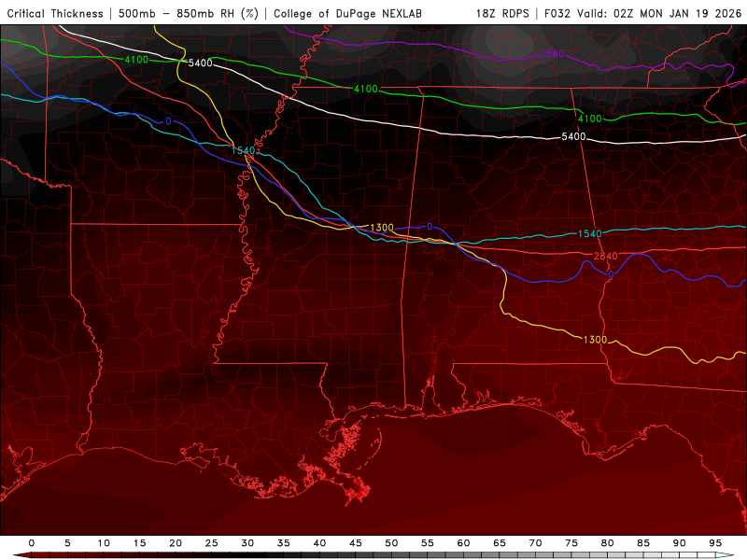Click cyan '1540' label near Mississippi River
Viewport: 747px width, 560px height.
[244, 150]
